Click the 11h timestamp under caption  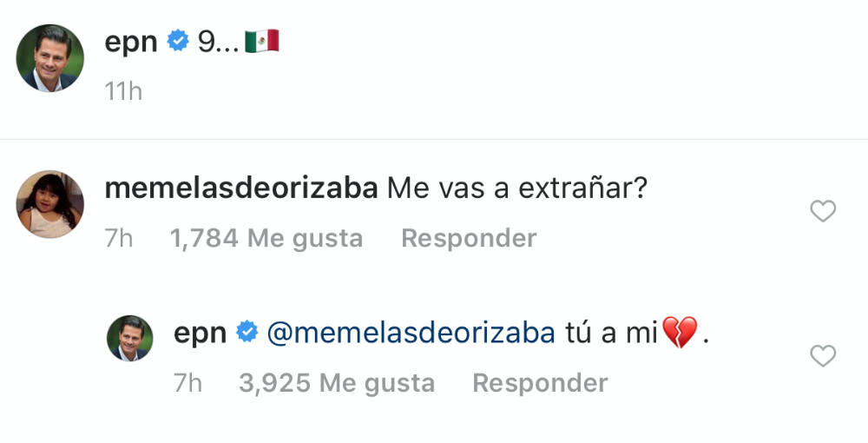pos(123,91)
